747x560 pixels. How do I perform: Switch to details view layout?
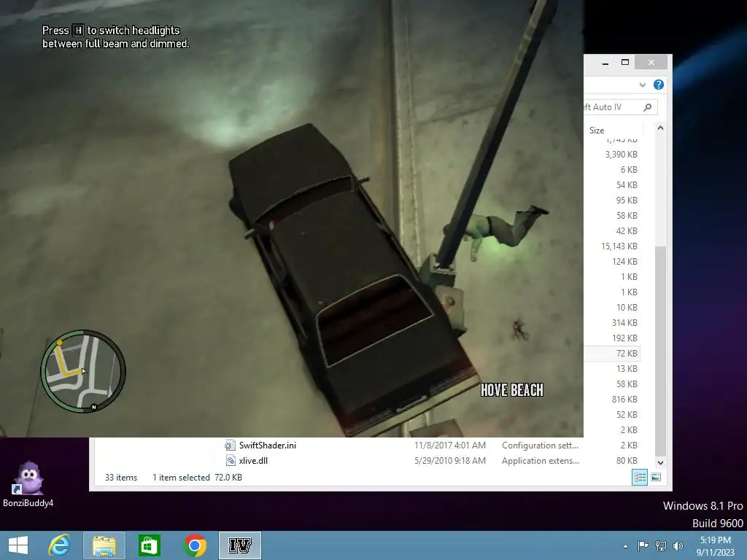point(639,477)
